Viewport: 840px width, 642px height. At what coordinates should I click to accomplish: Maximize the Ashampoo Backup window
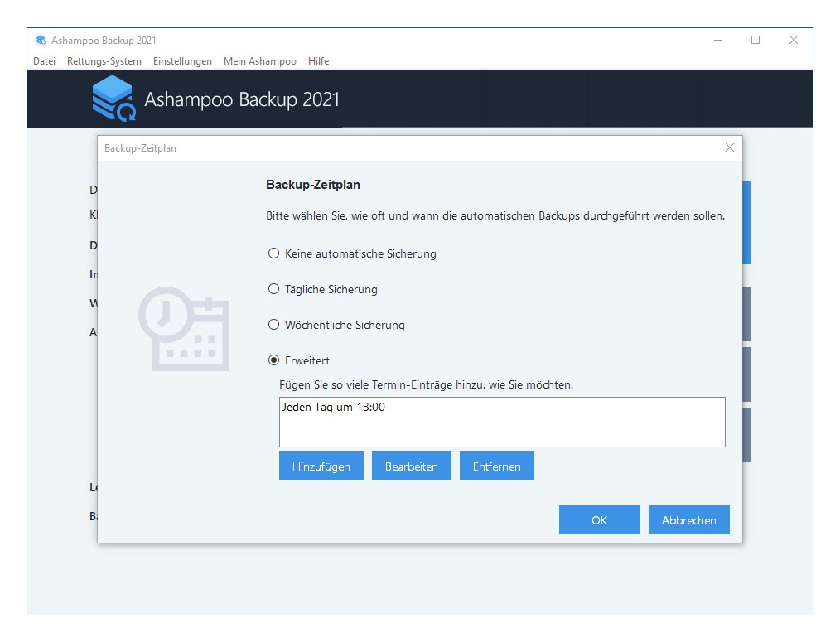[x=756, y=41]
